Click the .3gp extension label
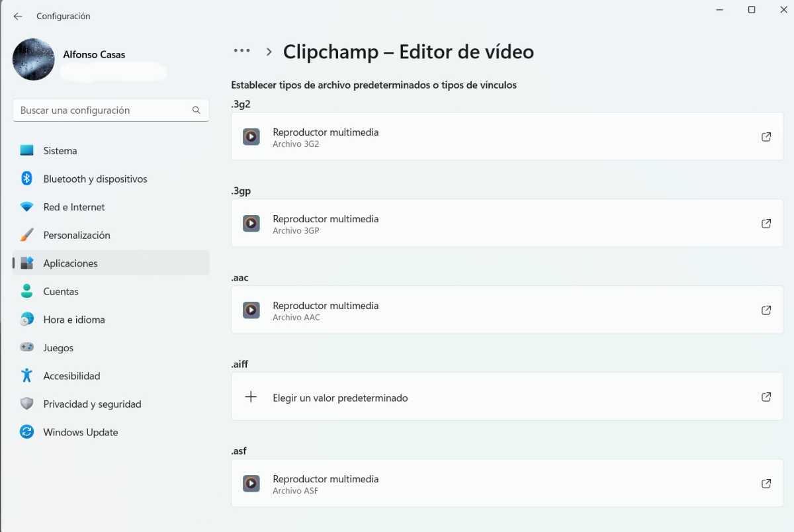 tap(241, 191)
